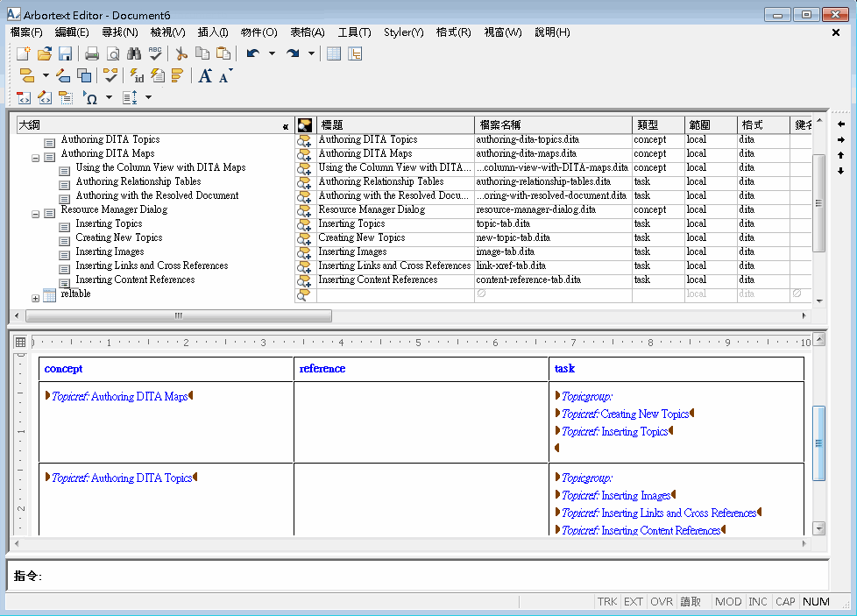Screen dimensions: 857x616
Task: Open the Insert Markup dropdown arrow
Action: [46, 75]
